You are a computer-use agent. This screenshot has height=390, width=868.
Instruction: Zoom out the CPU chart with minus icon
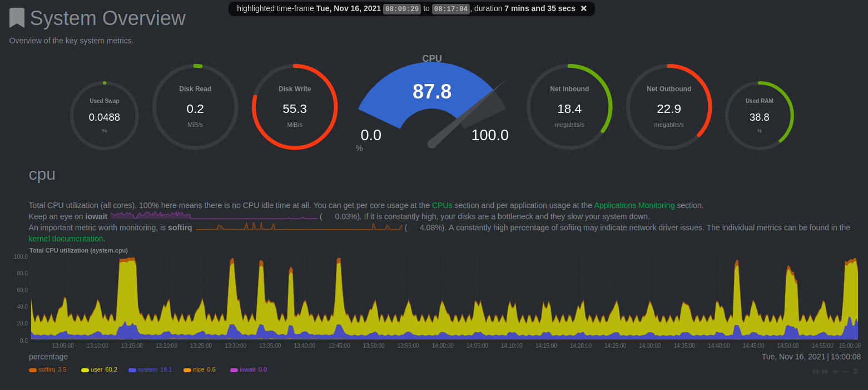pyautogui.click(x=845, y=372)
